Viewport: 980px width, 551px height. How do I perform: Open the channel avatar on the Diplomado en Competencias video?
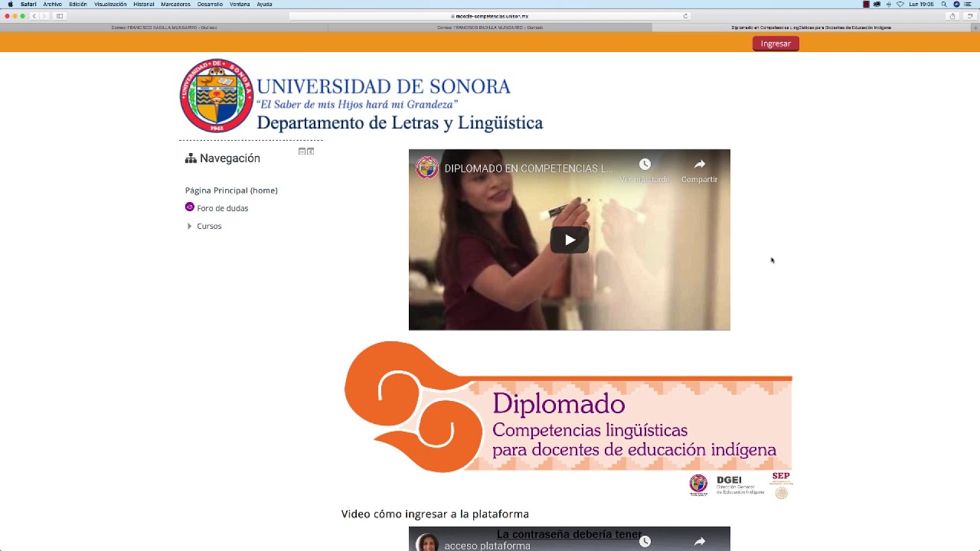(427, 168)
